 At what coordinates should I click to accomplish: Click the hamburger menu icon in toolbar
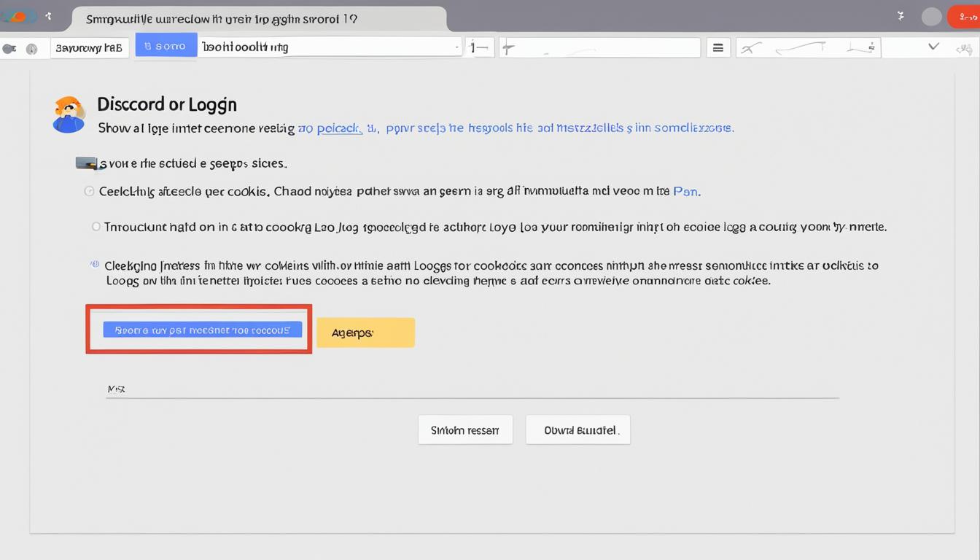(718, 48)
